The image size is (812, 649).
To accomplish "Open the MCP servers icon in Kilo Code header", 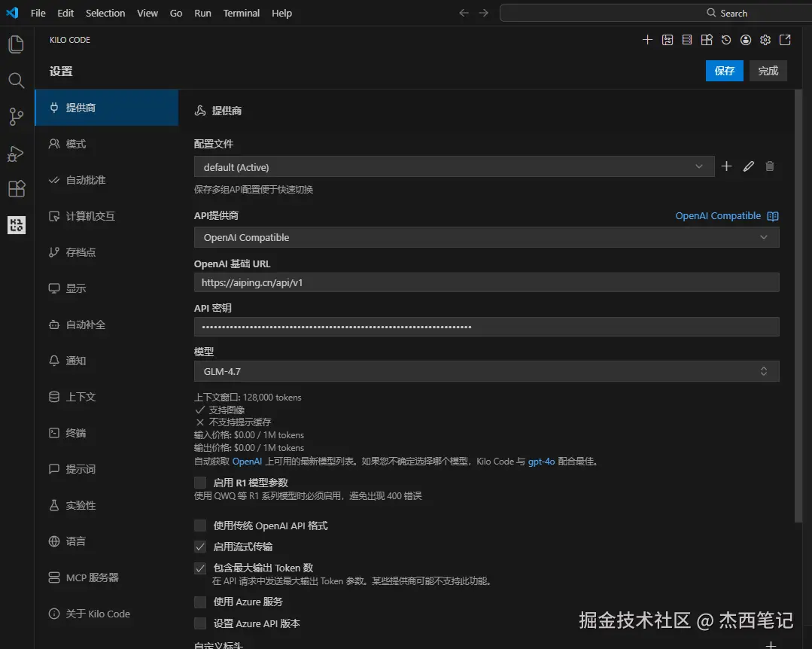I will [686, 40].
